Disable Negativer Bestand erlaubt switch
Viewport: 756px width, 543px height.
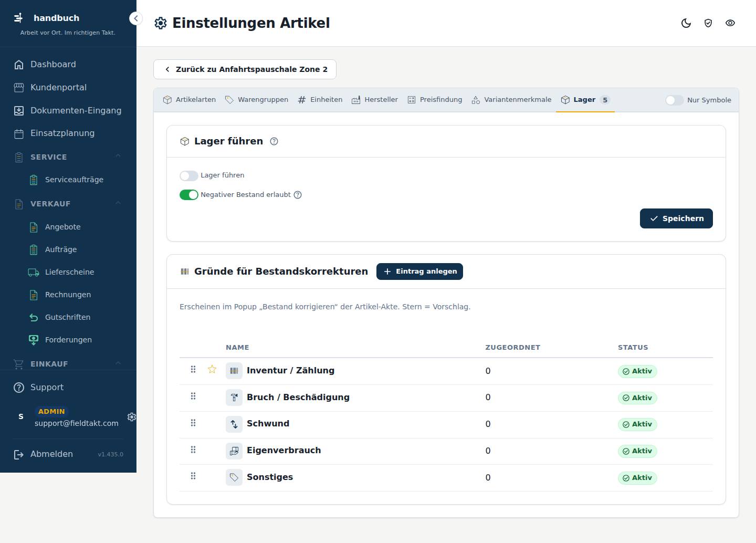click(x=189, y=195)
